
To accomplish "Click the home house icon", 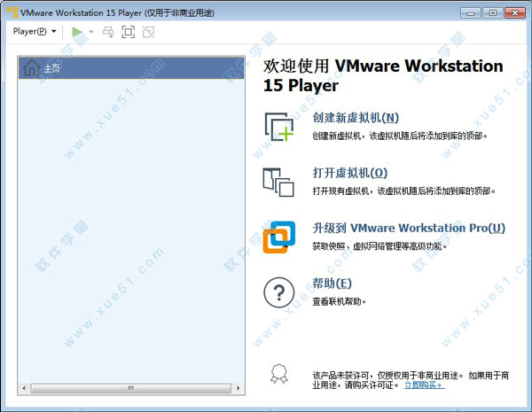I will click(31, 68).
